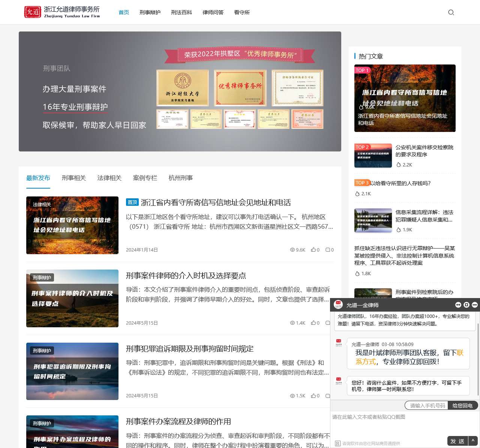Click the blue 置顶 badge

pyautogui.click(x=132, y=202)
